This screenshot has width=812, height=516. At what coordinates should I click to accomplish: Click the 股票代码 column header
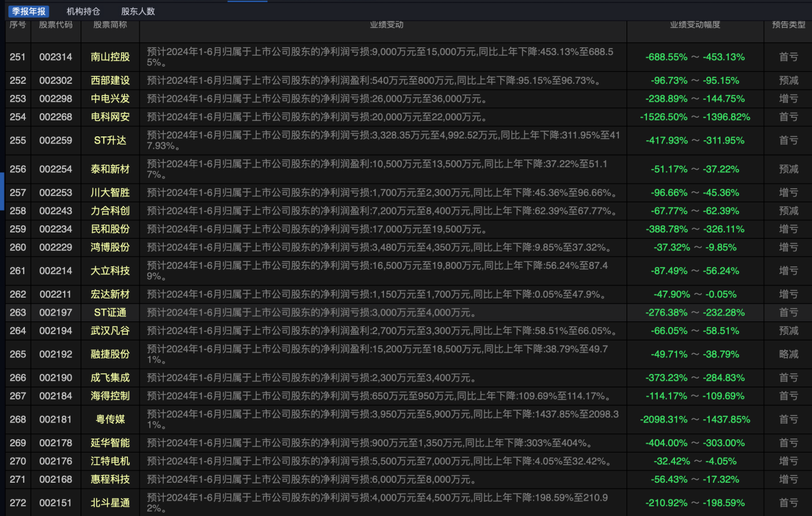tap(56, 25)
